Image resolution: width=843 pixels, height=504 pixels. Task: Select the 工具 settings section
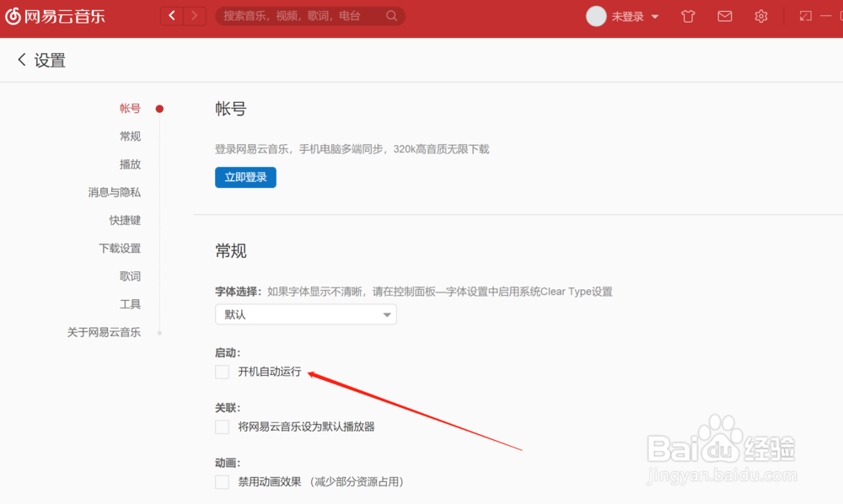point(130,304)
